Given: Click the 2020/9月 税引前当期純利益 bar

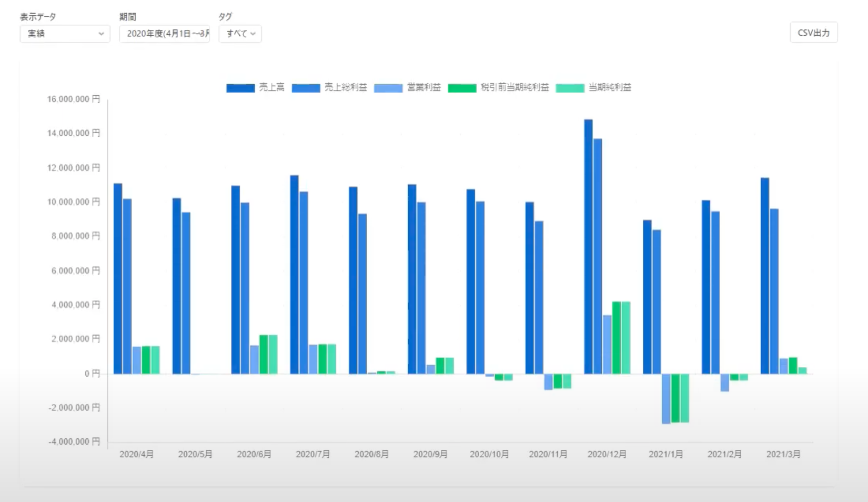Looking at the screenshot, I should (x=440, y=366).
